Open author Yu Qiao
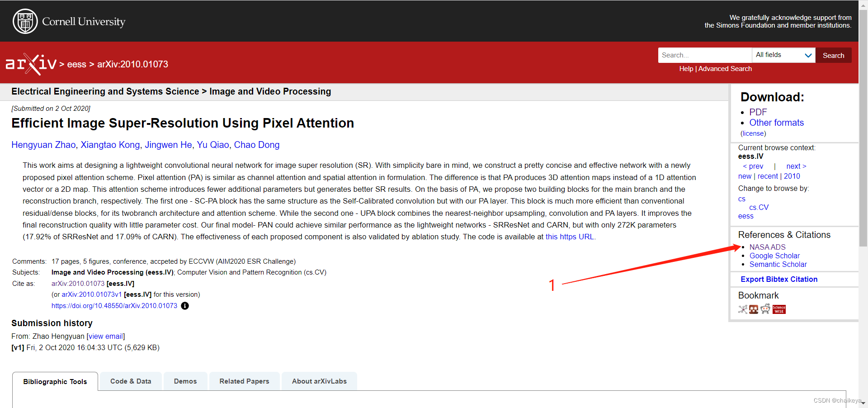Screen dimensions: 868x408 click(213, 145)
